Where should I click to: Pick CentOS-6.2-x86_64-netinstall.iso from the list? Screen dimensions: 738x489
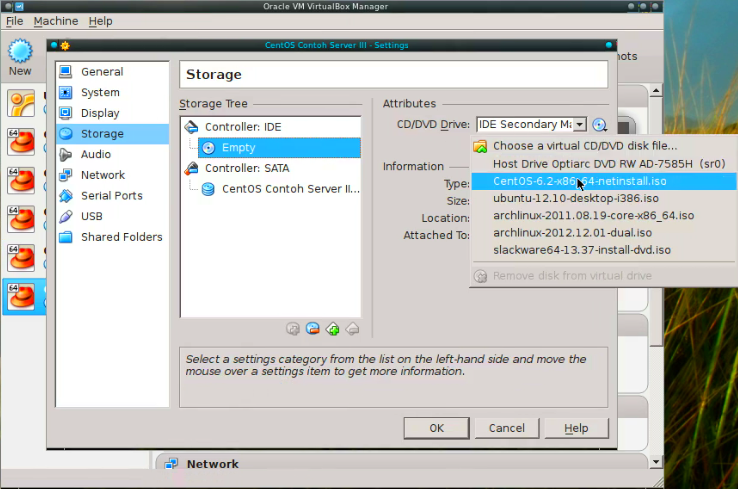(x=604, y=181)
